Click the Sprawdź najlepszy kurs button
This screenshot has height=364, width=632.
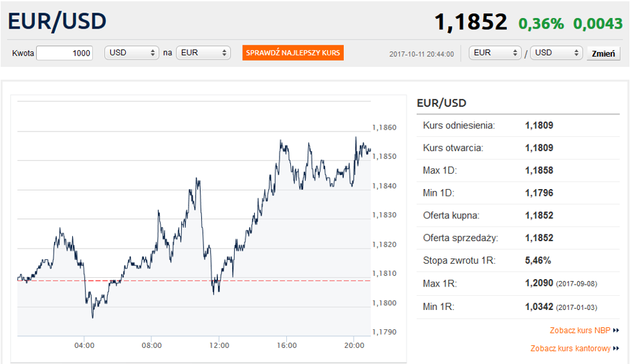click(x=293, y=53)
